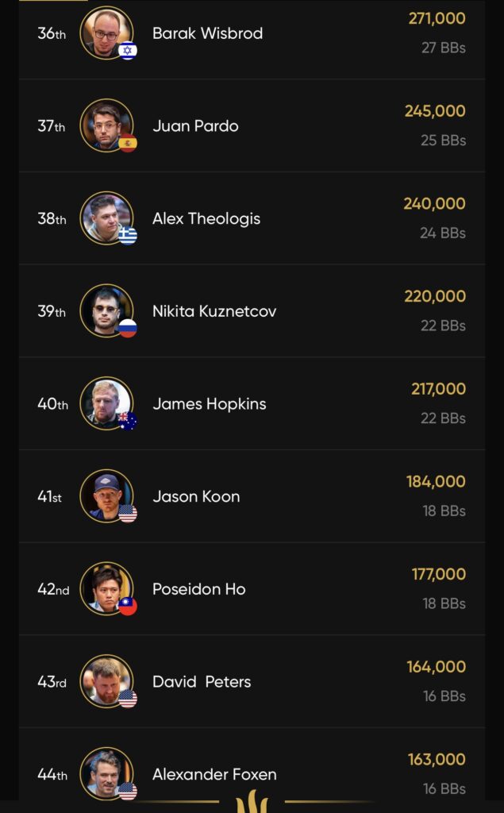Click the 39th rank label
Screen dimensions: 504x813
[52, 311]
